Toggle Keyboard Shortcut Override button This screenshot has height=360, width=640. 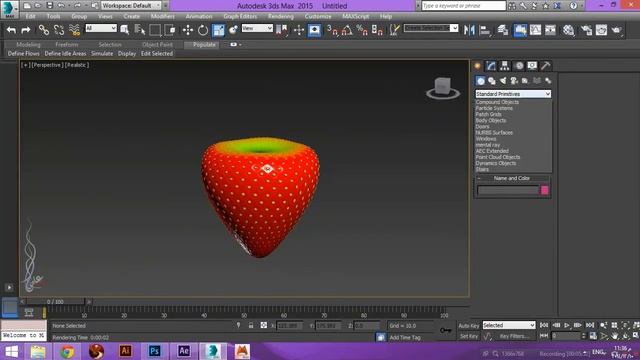tap(314, 30)
